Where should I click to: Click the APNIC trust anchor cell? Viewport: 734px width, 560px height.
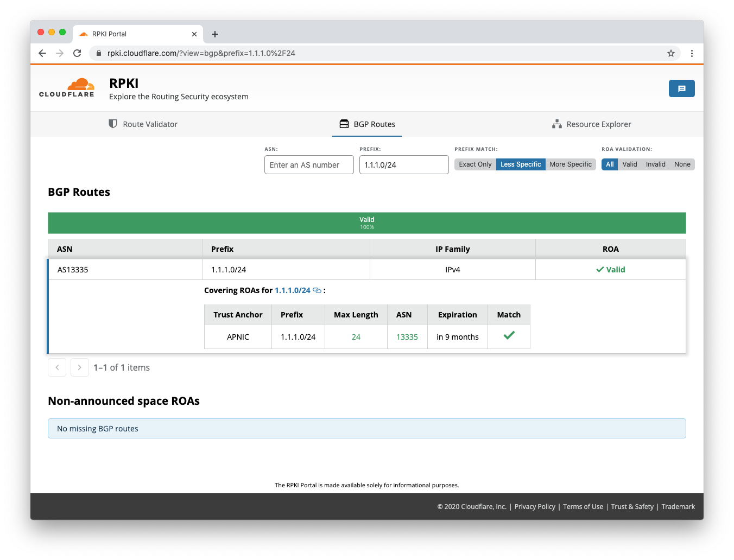[238, 337]
